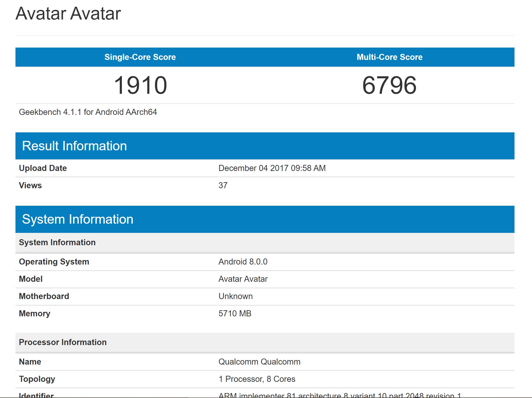The width and height of the screenshot is (532, 398).
Task: Click the single-core score 1910
Action: [140, 85]
